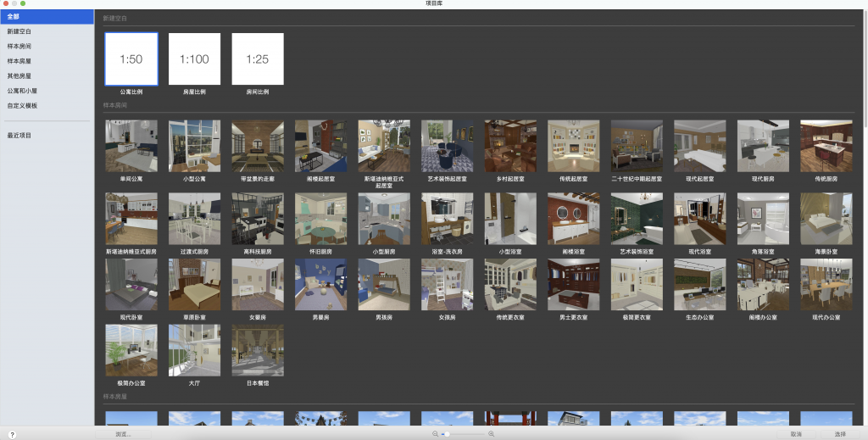Select the 现代浴室 sample room
Viewport: 868px width, 440px height.
699,219
